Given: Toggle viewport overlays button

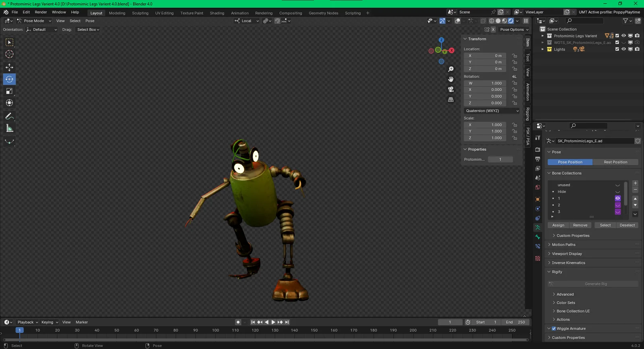Looking at the screenshot, I should [458, 21].
